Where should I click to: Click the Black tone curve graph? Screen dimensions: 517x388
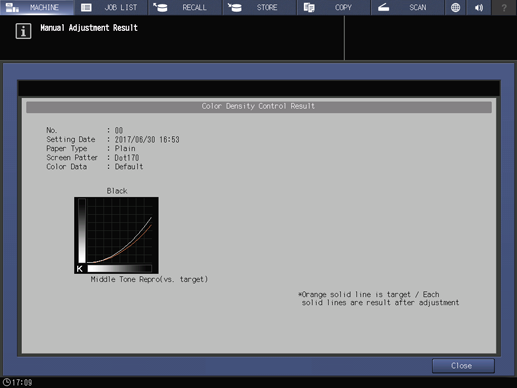[x=116, y=235]
